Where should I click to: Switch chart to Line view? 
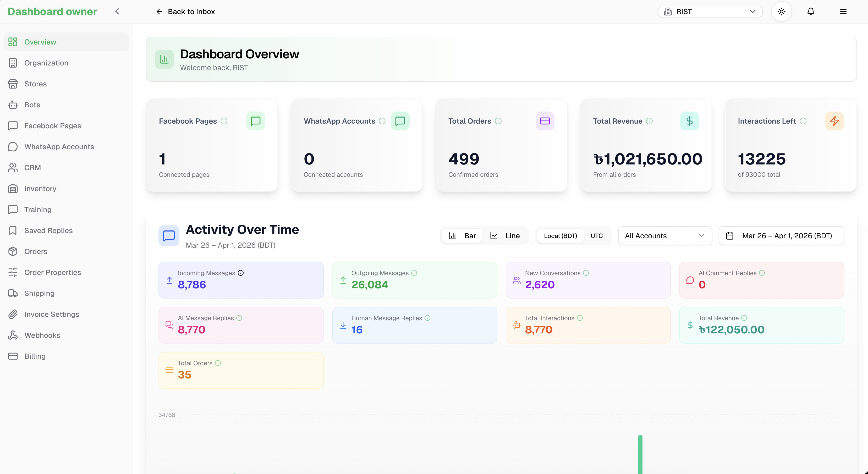[505, 236]
